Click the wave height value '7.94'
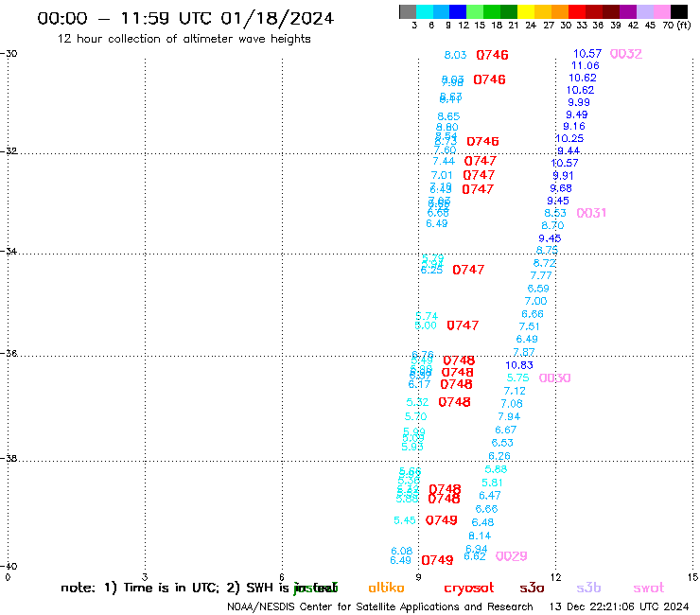 click(509, 416)
